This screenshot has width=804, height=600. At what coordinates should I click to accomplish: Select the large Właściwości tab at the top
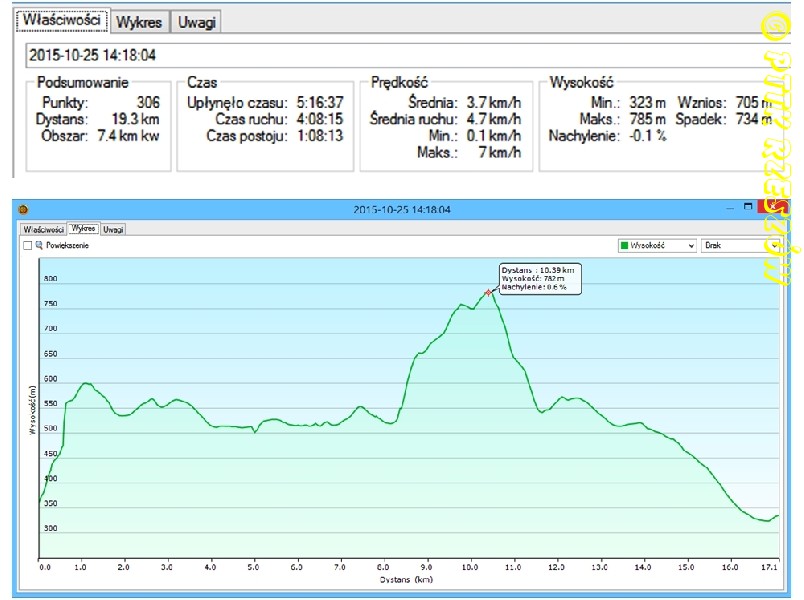pos(62,21)
